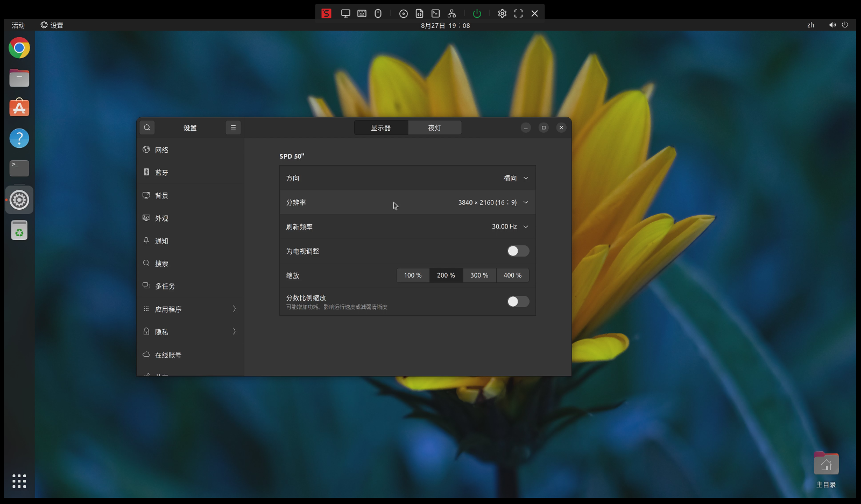Toggle the adjust-for-TV switch
Viewport: 861px width, 504px height.
pyautogui.click(x=518, y=251)
